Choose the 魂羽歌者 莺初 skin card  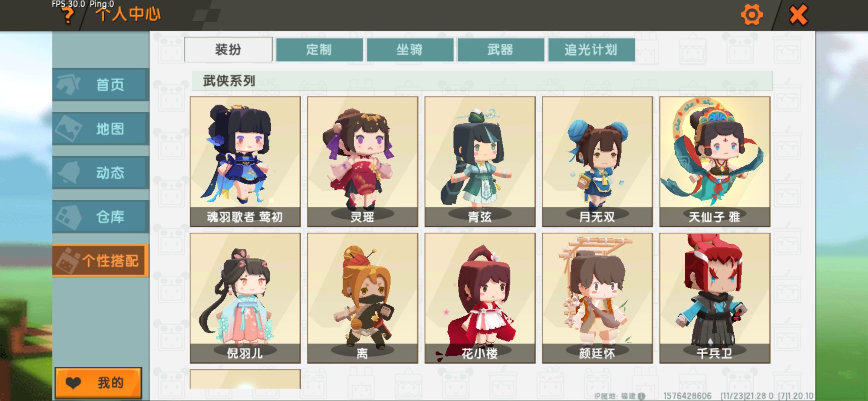click(245, 162)
